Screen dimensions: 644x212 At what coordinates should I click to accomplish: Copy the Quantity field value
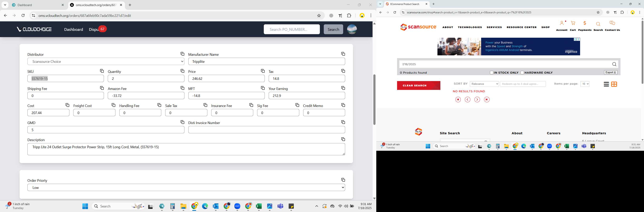click(182, 71)
